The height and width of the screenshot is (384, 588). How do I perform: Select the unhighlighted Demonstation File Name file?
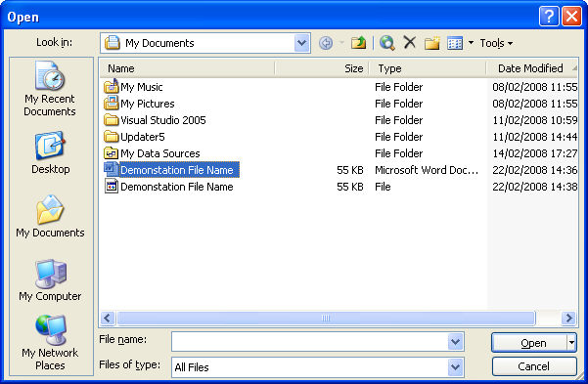177,187
